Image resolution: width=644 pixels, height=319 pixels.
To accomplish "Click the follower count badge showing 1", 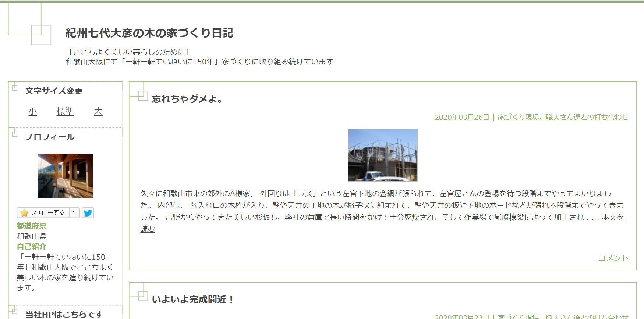I will (x=74, y=213).
